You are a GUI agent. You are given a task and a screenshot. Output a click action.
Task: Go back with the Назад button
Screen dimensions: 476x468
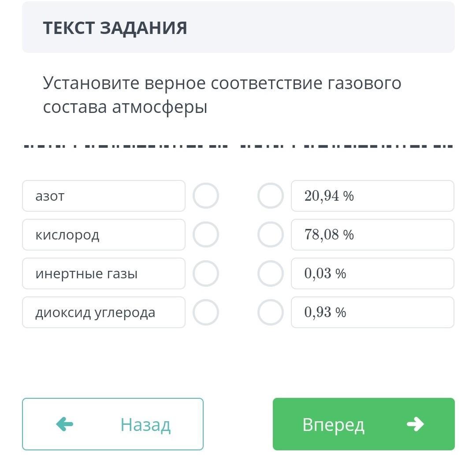(x=113, y=424)
